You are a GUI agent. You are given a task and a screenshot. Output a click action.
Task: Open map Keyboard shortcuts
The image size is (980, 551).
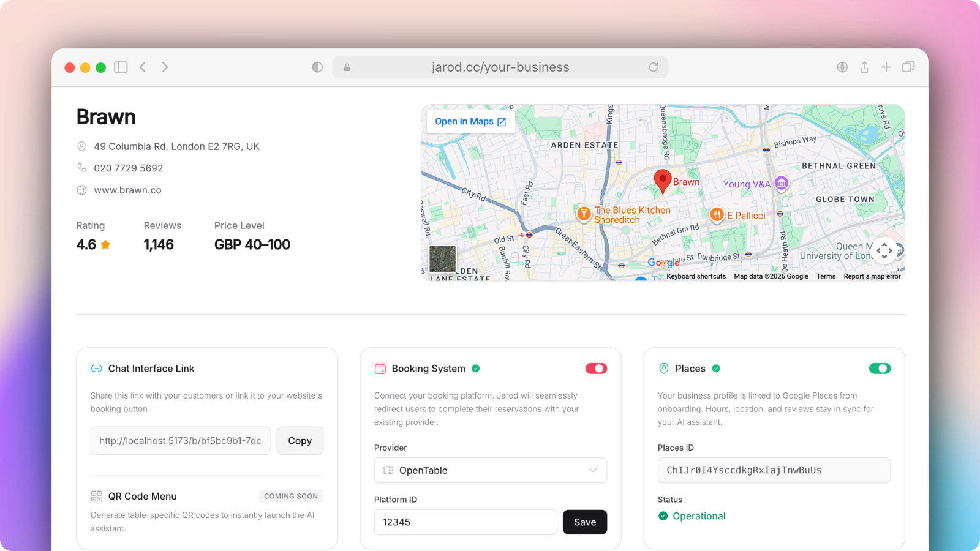pos(696,276)
